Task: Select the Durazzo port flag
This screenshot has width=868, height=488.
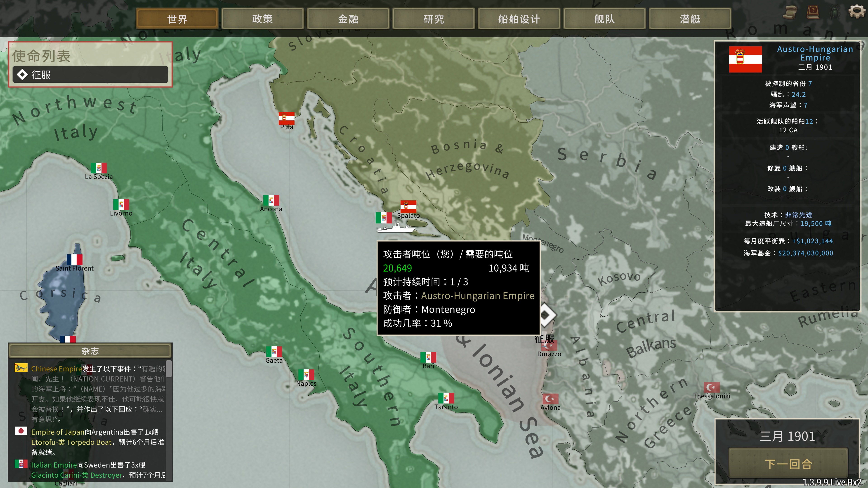Action: [x=549, y=345]
